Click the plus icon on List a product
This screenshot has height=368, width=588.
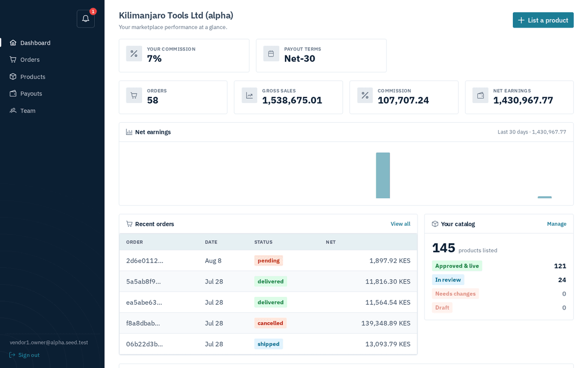click(x=521, y=20)
